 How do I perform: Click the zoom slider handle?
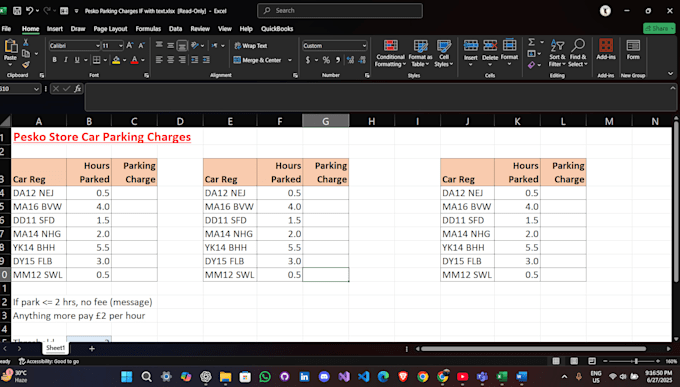(x=636, y=361)
